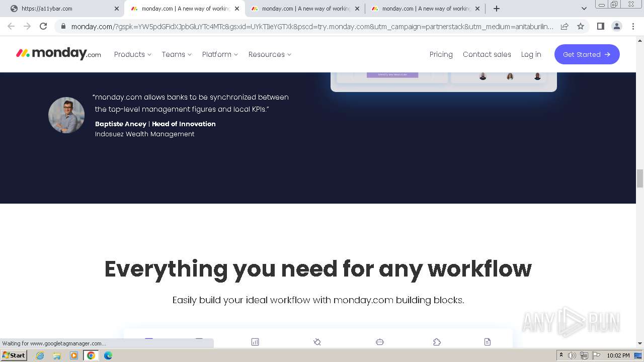The width and height of the screenshot is (644, 362).
Task: Open the Action Center flag icon
Action: click(x=596, y=355)
